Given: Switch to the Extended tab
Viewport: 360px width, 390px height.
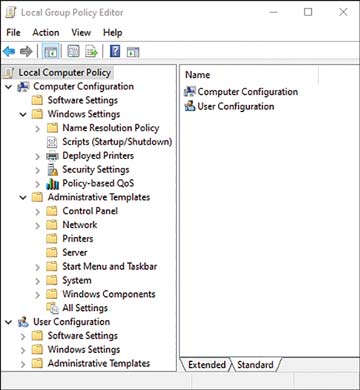Looking at the screenshot, I should 207,365.
